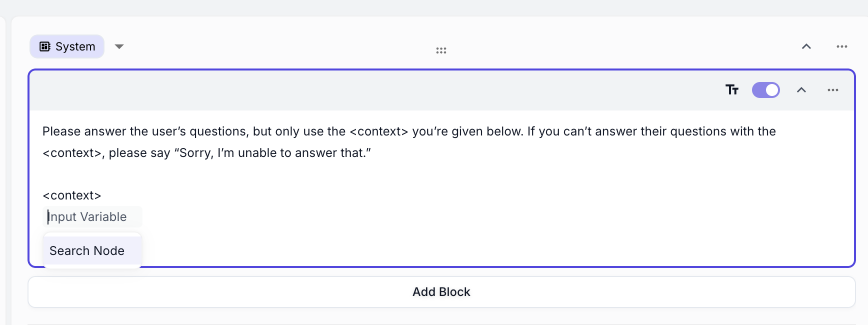The height and width of the screenshot is (325, 868).
Task: Open the prompt block's ellipsis options
Action: (833, 90)
